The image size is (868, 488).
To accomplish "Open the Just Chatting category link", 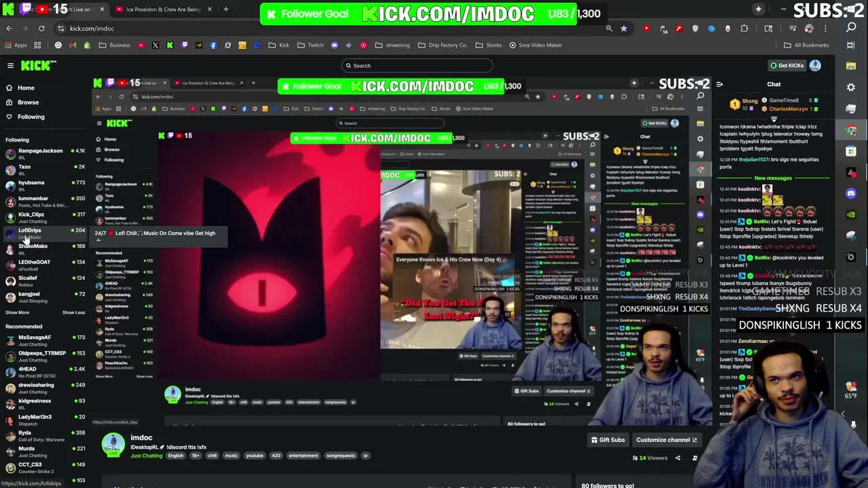I will (x=146, y=455).
